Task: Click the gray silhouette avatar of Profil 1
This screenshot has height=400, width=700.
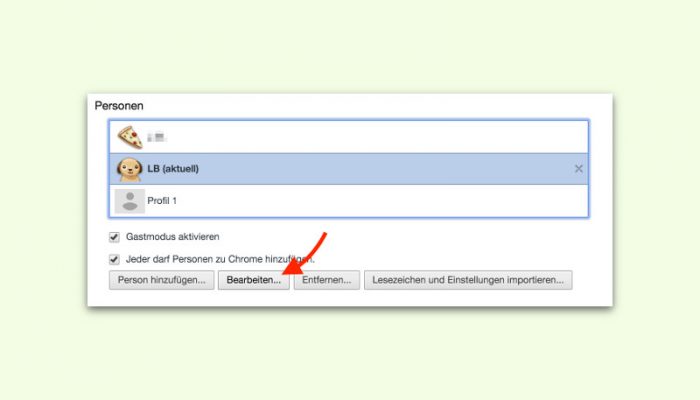Action: [x=130, y=201]
